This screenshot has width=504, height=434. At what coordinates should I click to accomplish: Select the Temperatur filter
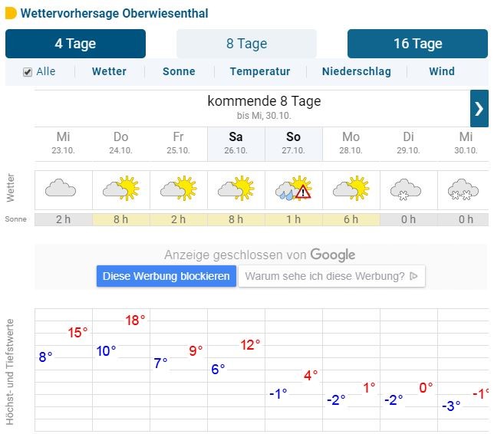coord(260,71)
